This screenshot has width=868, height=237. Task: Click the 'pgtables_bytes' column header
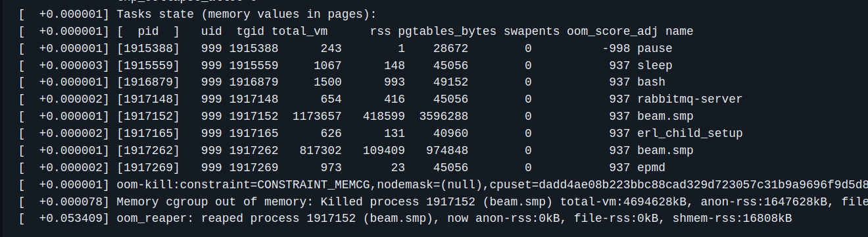tap(448, 31)
